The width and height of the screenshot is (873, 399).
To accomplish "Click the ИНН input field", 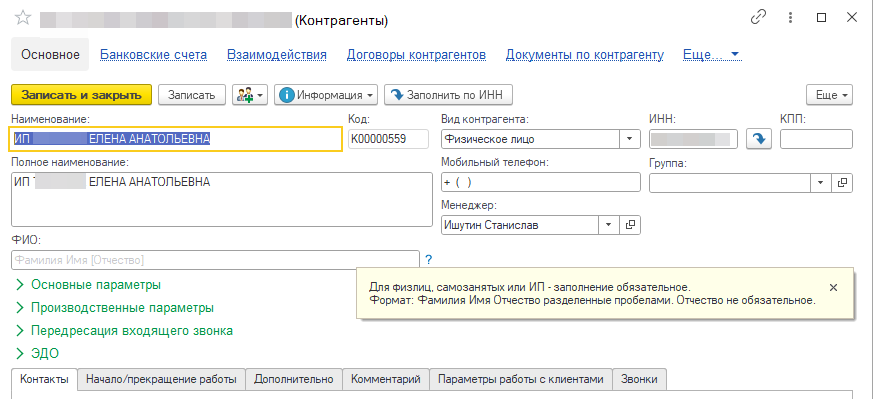I will click(694, 139).
